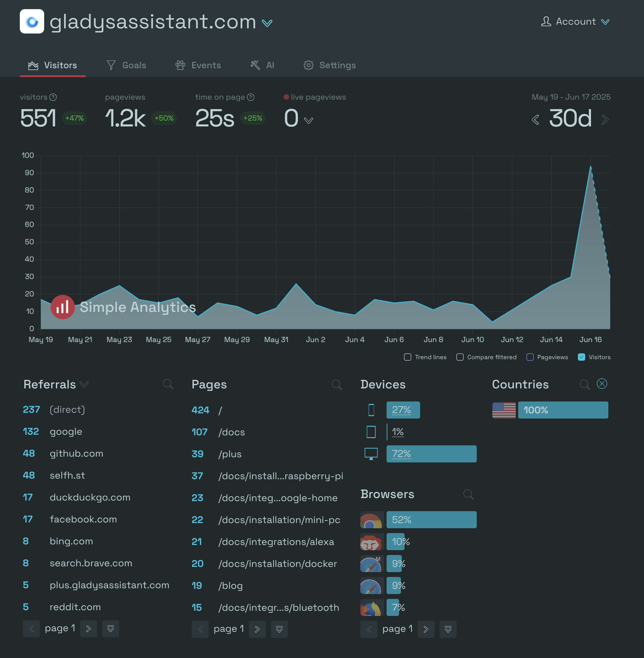Image resolution: width=644 pixels, height=658 pixels.
Task: Select the 27% mobile device bar
Action: (403, 410)
